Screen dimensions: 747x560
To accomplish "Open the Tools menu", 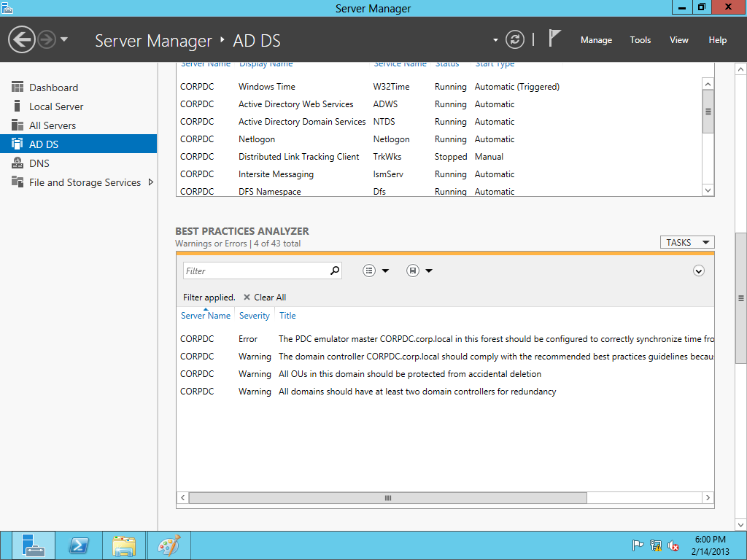I will pos(640,40).
